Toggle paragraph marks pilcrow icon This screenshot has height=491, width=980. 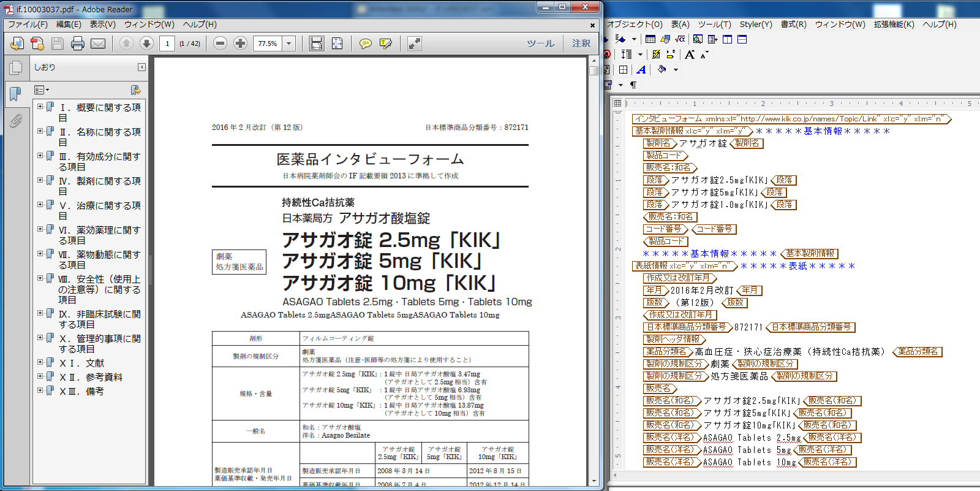[x=633, y=85]
